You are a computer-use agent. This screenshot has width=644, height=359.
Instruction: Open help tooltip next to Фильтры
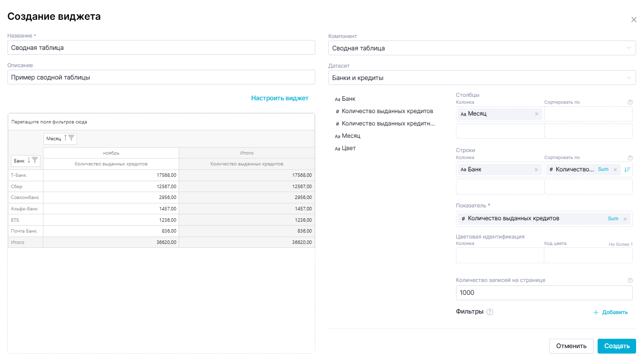(x=490, y=312)
